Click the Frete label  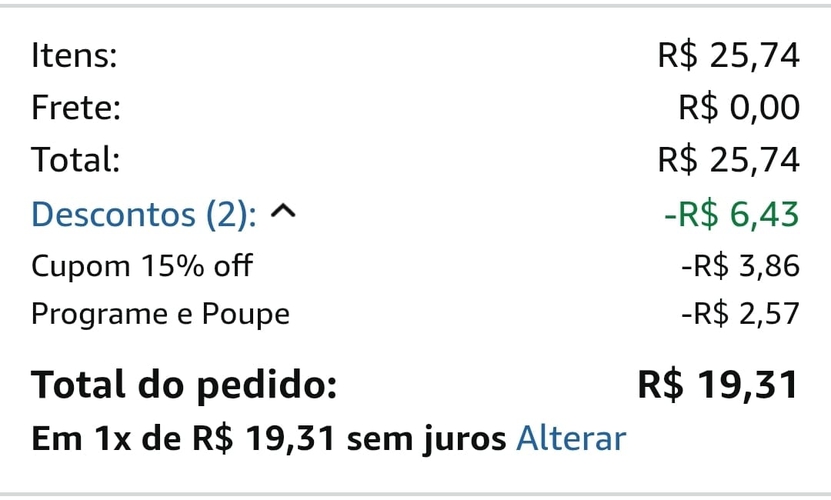point(76,107)
